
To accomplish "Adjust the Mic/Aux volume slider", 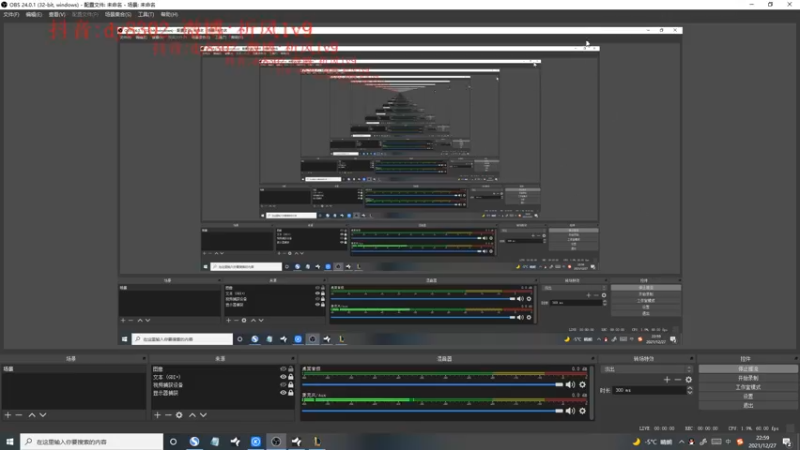I will [x=433, y=411].
